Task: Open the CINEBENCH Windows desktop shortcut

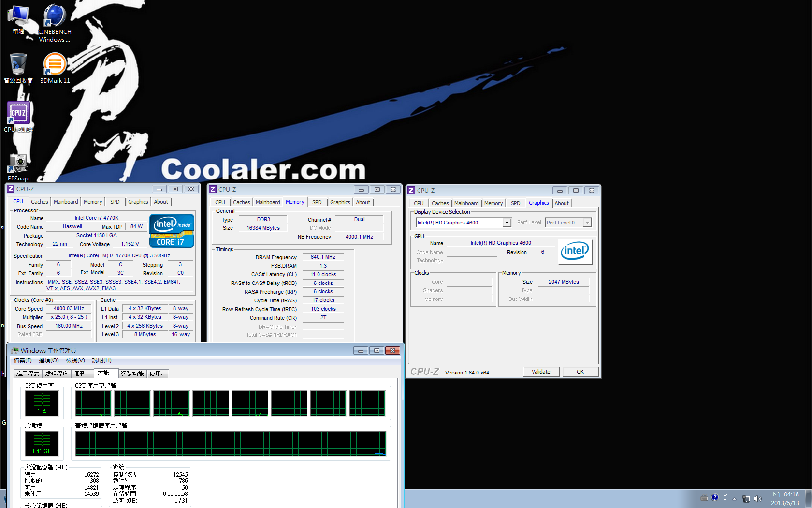Action: pos(55,23)
